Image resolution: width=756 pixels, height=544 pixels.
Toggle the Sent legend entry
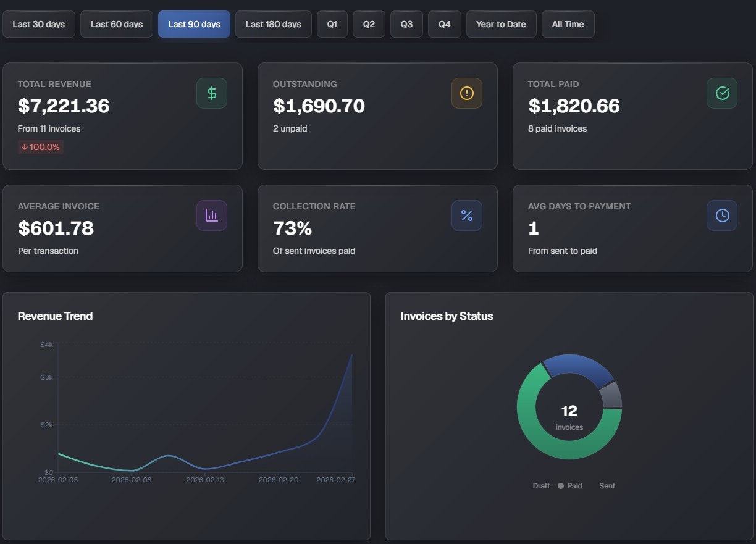click(x=607, y=485)
